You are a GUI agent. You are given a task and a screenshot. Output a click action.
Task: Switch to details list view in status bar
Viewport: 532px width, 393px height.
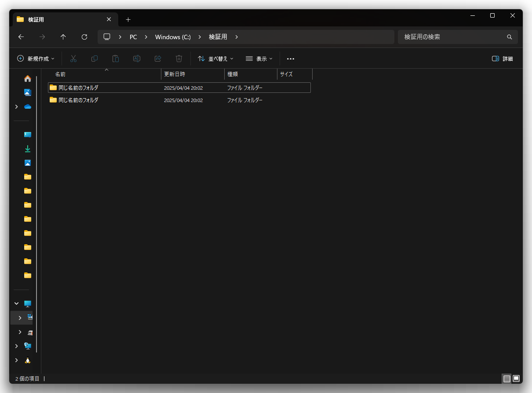(x=507, y=378)
